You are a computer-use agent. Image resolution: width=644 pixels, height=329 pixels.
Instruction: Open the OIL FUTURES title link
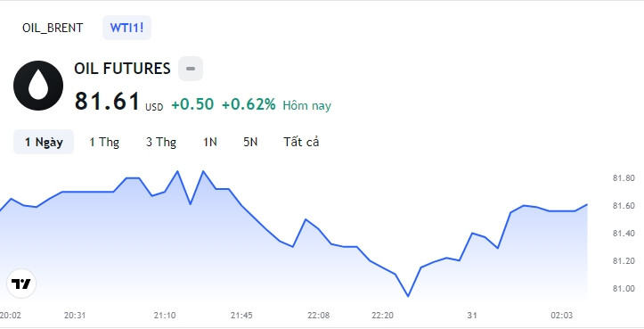[122, 69]
